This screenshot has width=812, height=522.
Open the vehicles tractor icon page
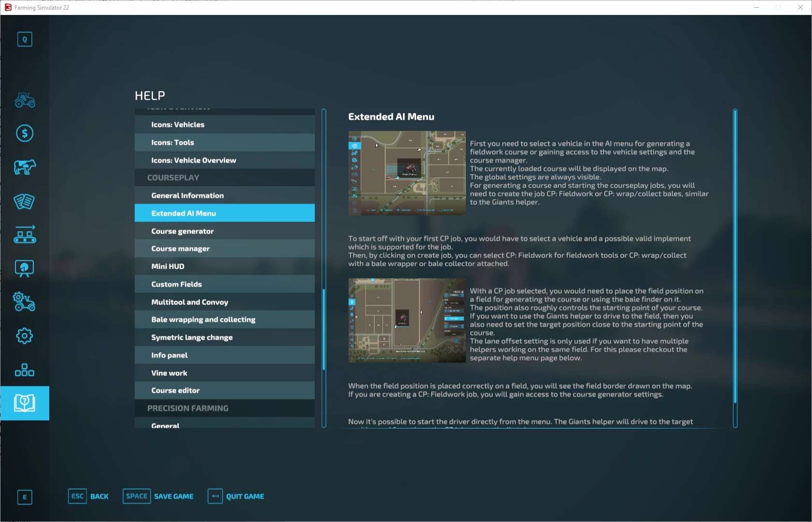(x=25, y=100)
